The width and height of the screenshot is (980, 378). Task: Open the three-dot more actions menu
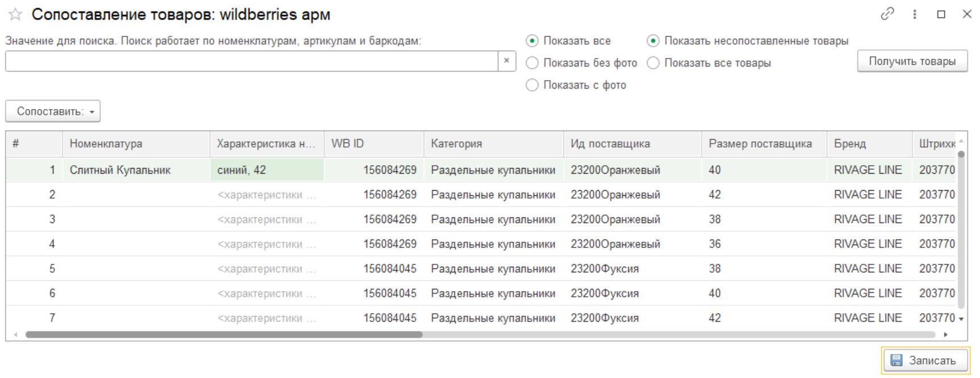915,14
